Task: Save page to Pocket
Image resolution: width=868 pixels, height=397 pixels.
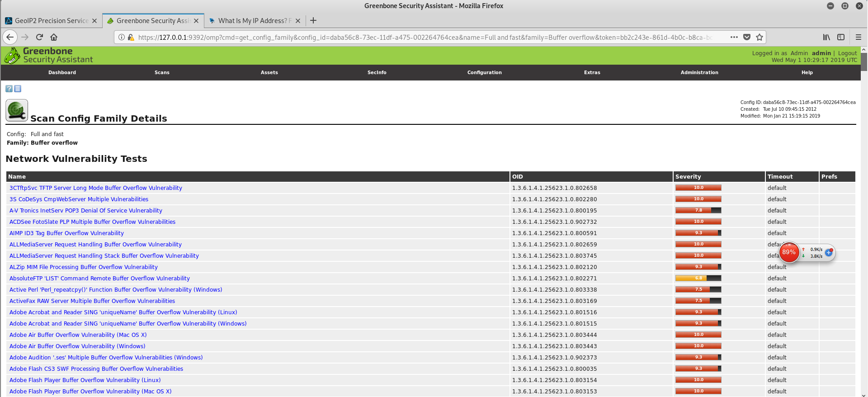Action: point(747,37)
